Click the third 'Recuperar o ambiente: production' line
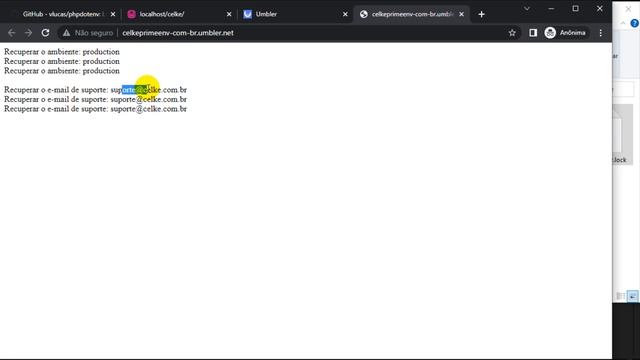 point(62,71)
